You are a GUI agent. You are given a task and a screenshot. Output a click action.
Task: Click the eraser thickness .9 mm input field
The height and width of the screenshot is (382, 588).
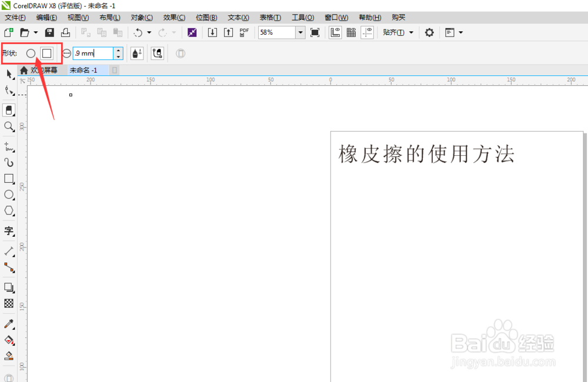[x=93, y=53]
